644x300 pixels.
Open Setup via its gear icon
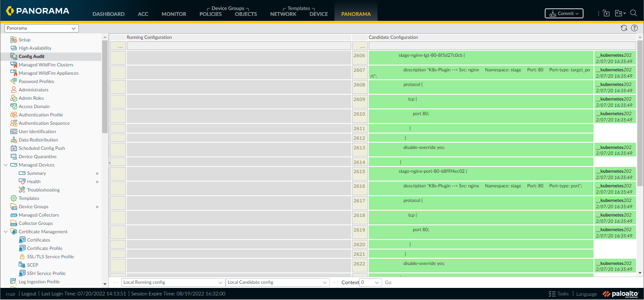13,40
